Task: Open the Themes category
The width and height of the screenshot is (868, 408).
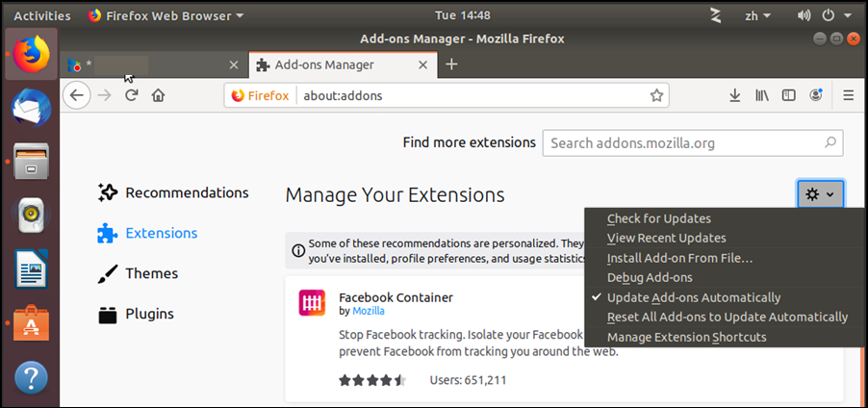Action: point(151,274)
